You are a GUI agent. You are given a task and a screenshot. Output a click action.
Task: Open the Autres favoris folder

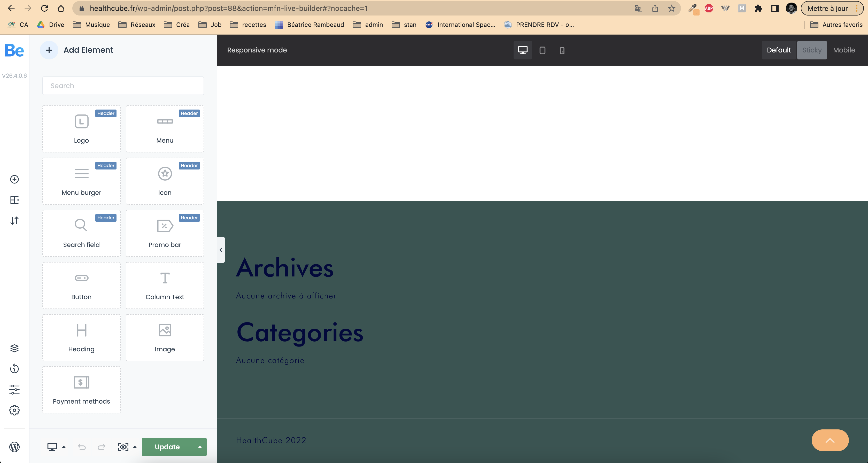pyautogui.click(x=836, y=25)
